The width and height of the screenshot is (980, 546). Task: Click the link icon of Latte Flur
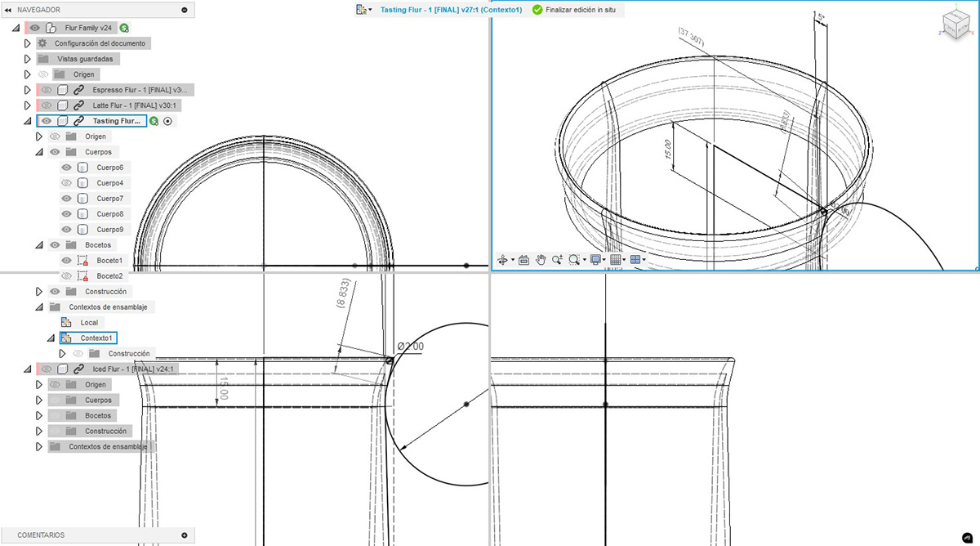tap(79, 105)
